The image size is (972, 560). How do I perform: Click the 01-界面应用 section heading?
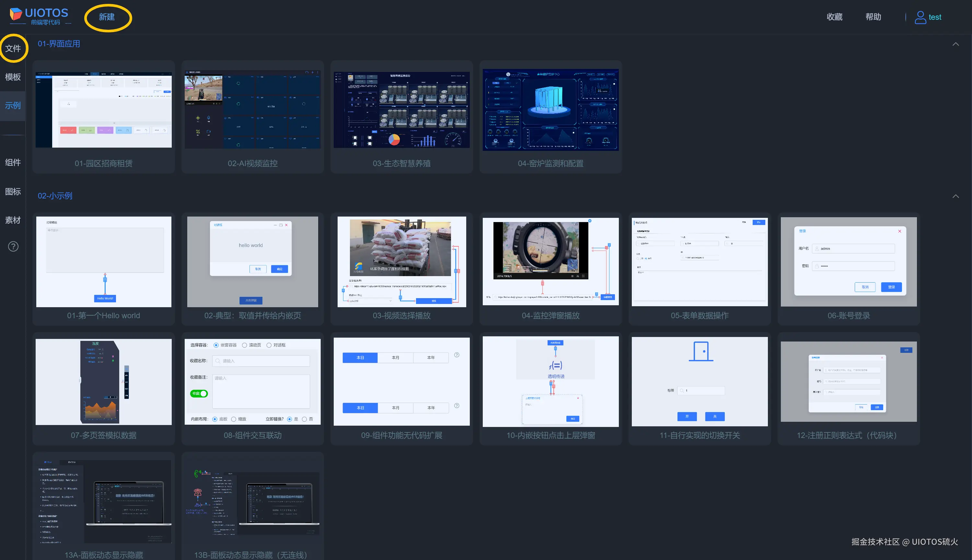tap(59, 44)
